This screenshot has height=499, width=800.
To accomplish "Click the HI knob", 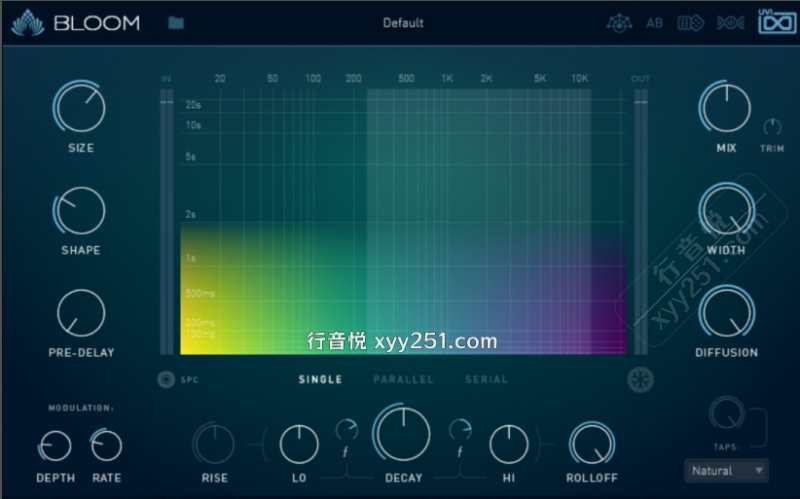I will point(509,444).
